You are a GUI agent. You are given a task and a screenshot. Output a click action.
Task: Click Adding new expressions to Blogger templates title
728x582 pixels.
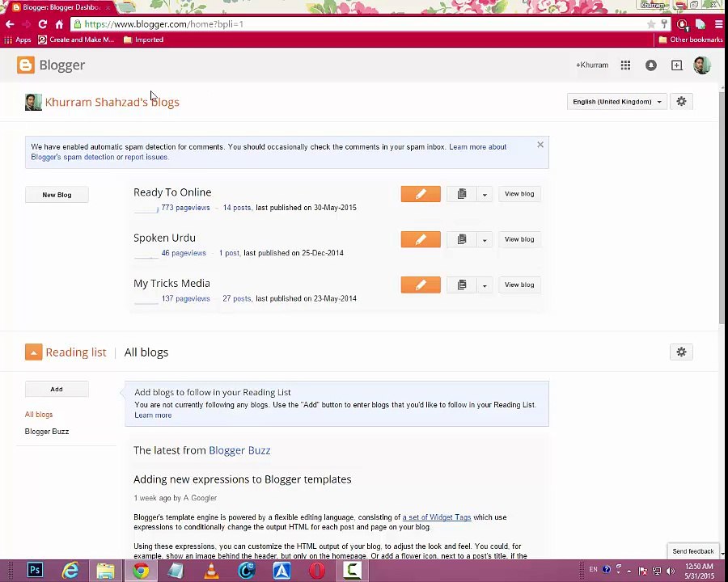(243, 479)
